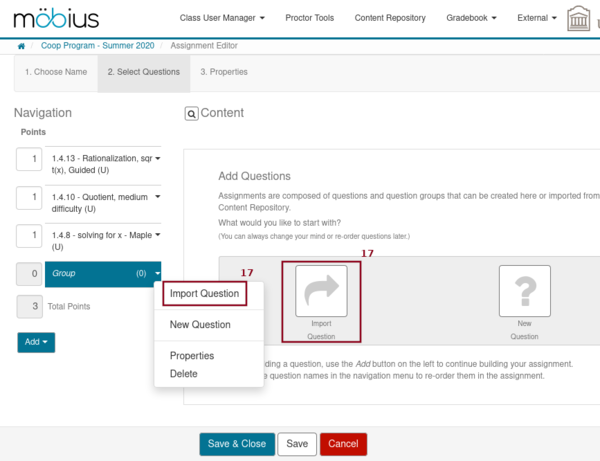Open the Add dropdown button

[36, 342]
